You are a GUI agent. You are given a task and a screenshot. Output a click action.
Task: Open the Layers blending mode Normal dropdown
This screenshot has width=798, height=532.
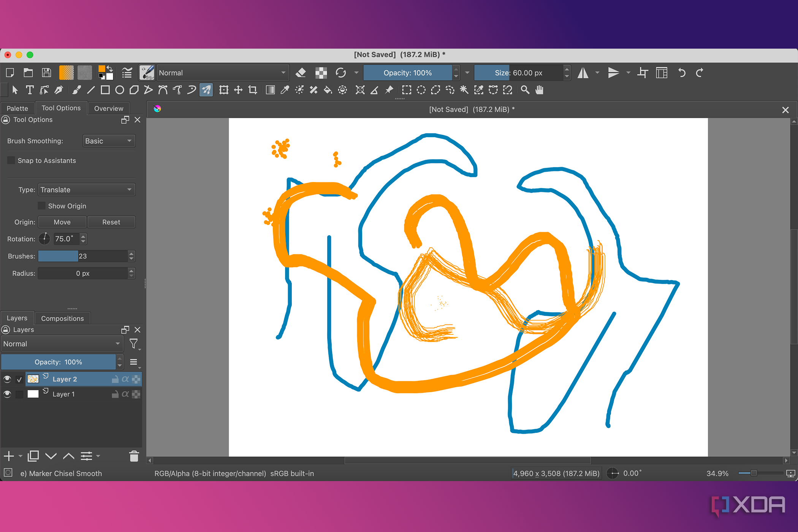pos(62,344)
